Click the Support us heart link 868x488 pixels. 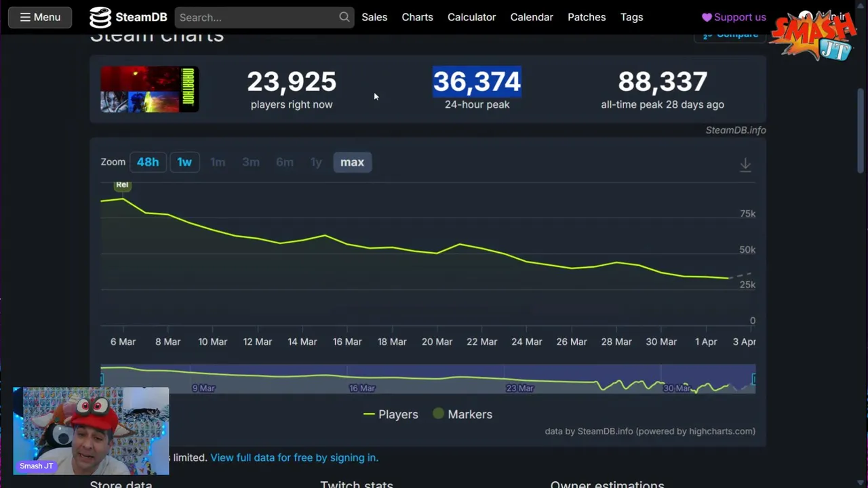coord(734,17)
